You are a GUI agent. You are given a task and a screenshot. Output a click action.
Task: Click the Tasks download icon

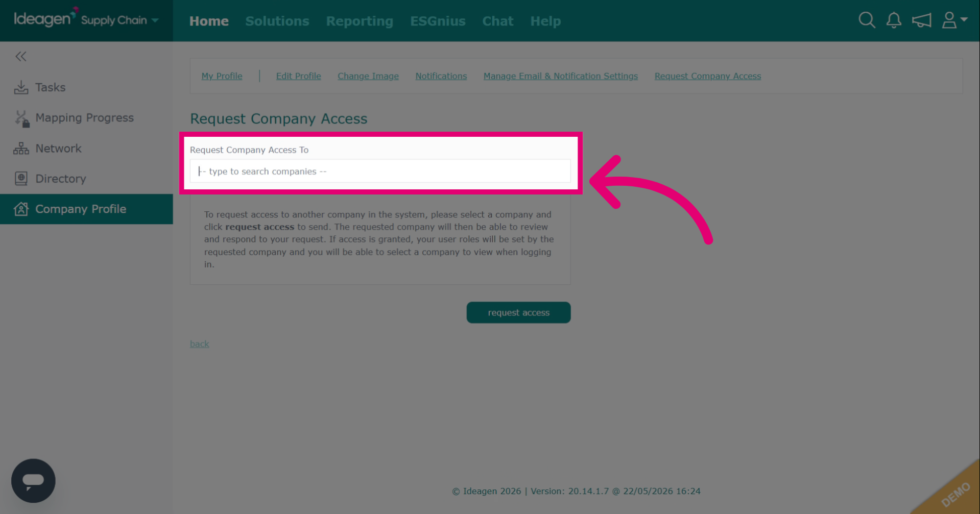21,87
